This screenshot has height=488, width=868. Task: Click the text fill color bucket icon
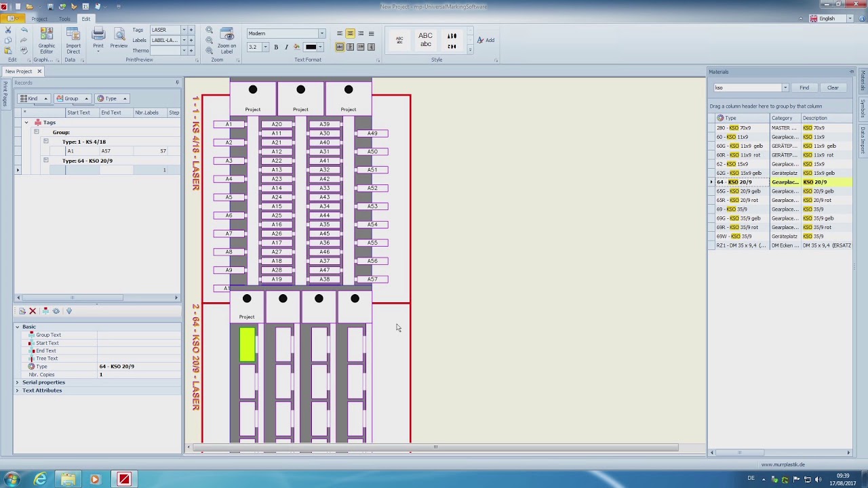(296, 47)
